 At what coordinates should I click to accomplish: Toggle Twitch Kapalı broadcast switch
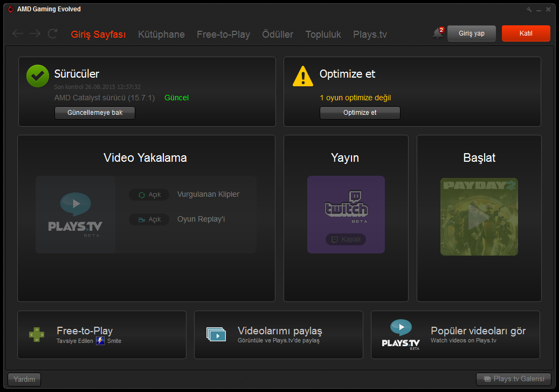[346, 239]
